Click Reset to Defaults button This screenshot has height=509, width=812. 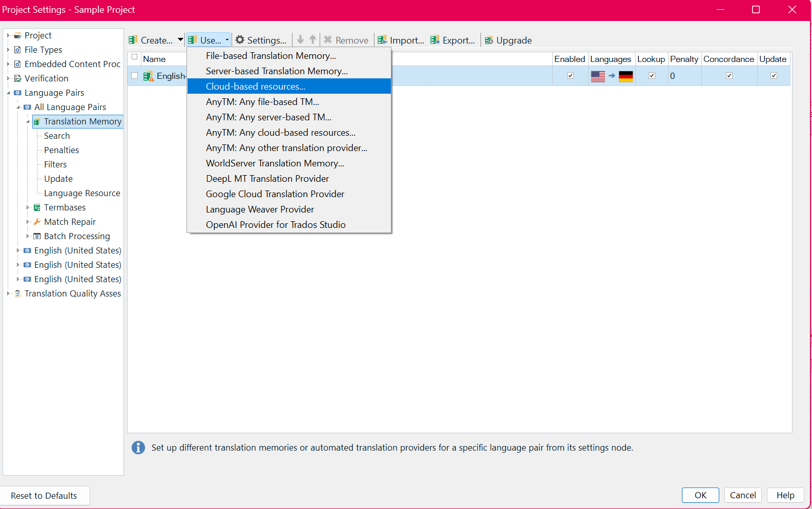[x=44, y=496]
